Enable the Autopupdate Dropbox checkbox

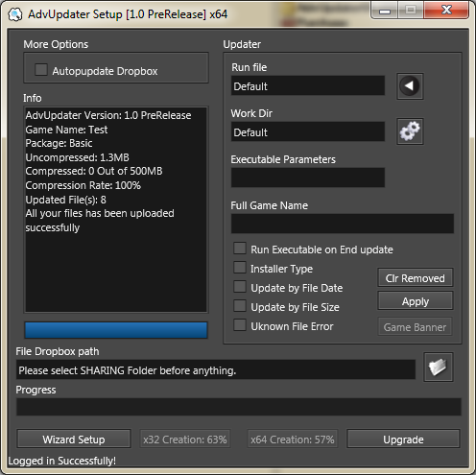coord(41,70)
